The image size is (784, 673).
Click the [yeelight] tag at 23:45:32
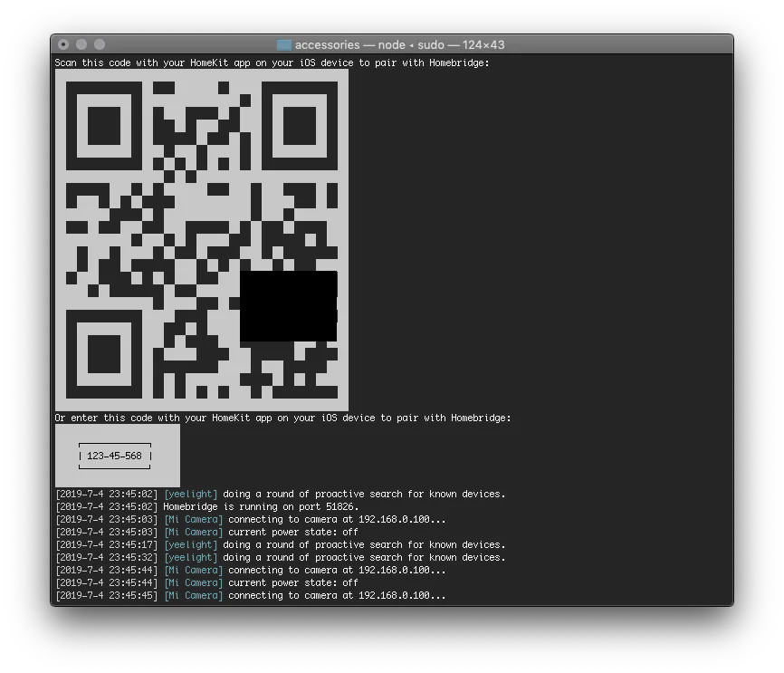point(190,557)
